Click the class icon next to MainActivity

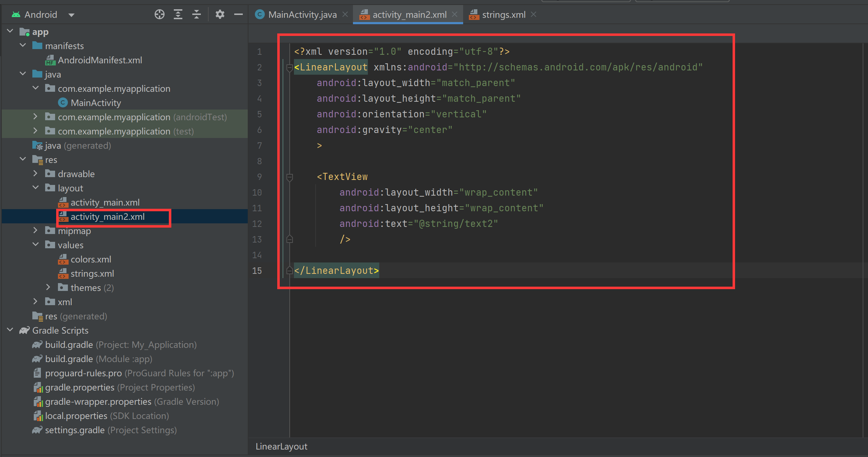63,103
